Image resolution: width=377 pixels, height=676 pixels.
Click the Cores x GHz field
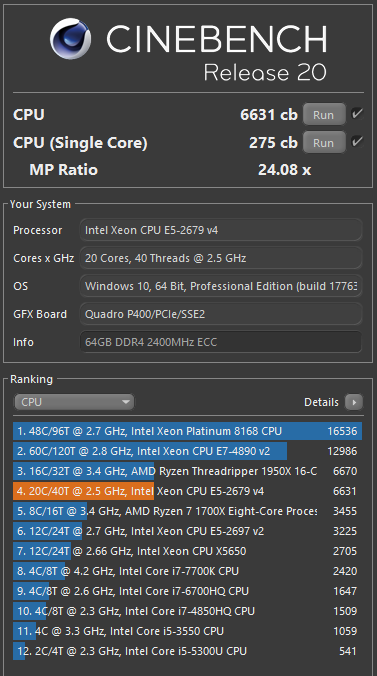221,258
